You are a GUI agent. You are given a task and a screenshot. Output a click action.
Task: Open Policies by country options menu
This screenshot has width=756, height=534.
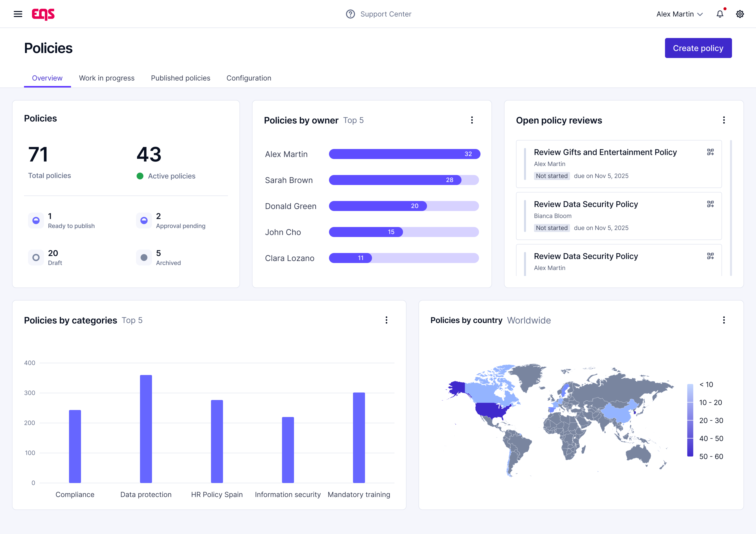[724, 320]
